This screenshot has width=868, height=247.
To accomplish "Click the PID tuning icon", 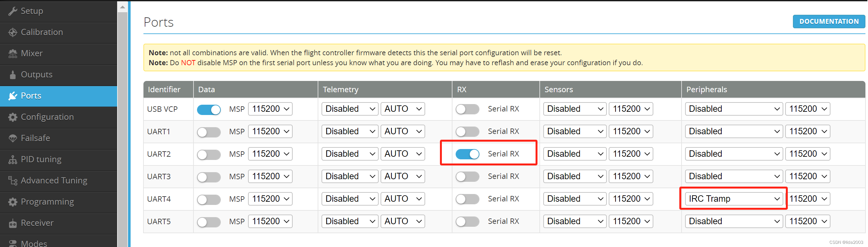I will (13, 160).
